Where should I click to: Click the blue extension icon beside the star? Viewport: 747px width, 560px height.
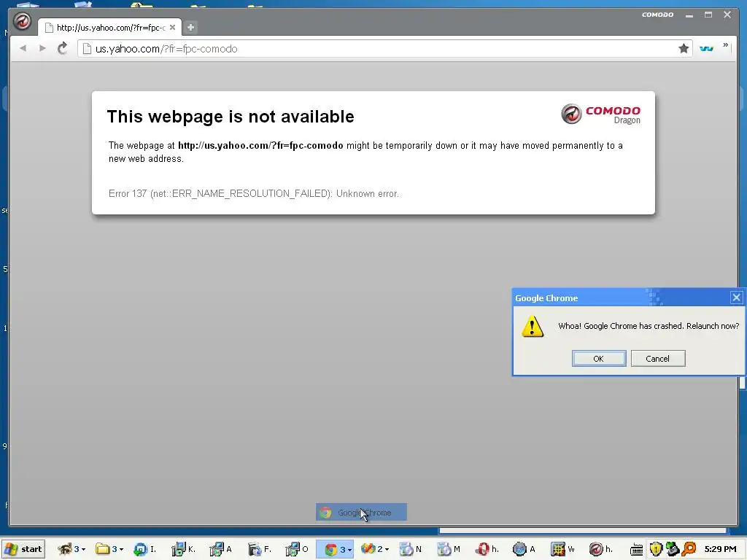pyautogui.click(x=706, y=48)
